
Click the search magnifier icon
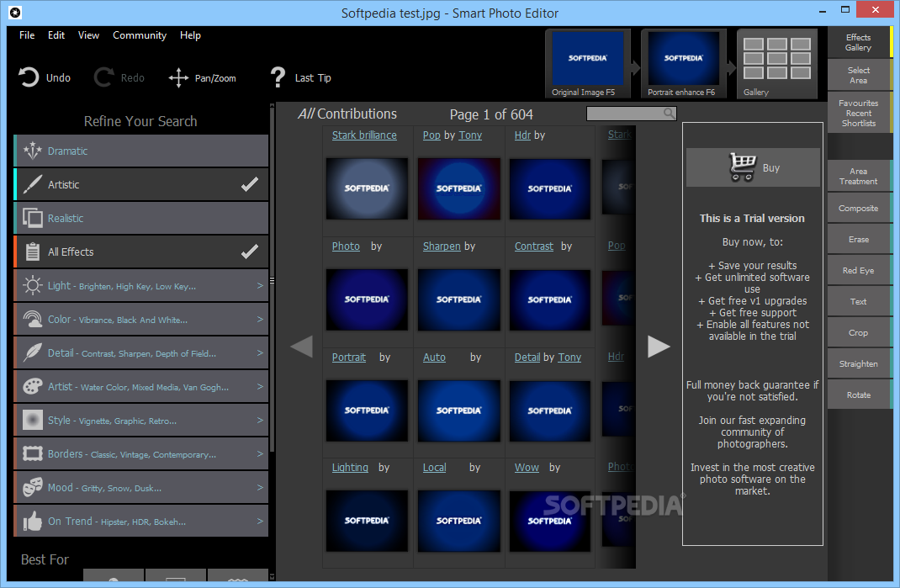pyautogui.click(x=670, y=113)
